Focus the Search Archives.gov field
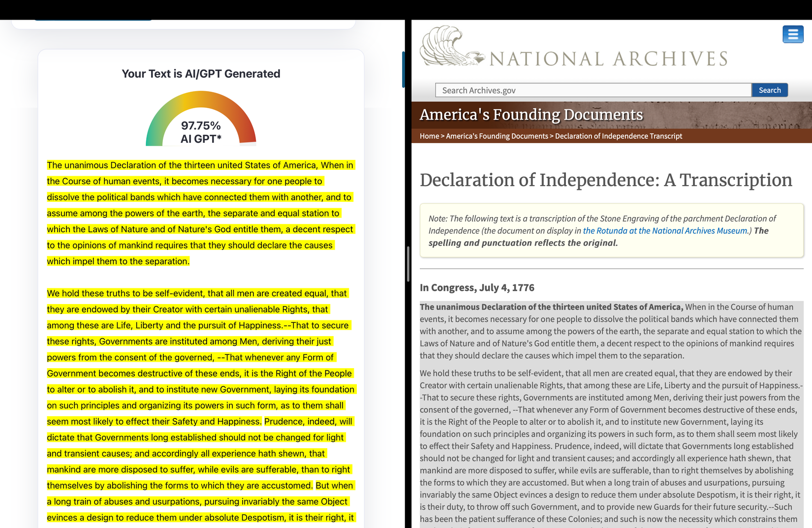Image resolution: width=812 pixels, height=528 pixels. pos(593,90)
